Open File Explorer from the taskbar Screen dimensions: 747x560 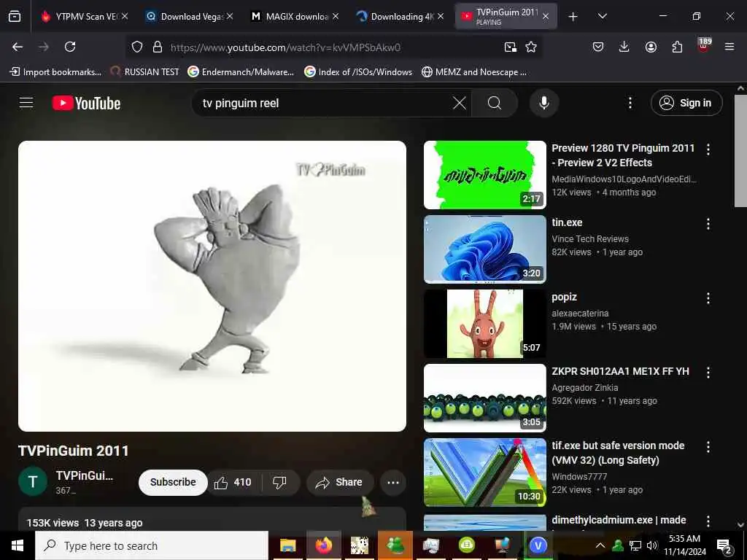coord(287,545)
